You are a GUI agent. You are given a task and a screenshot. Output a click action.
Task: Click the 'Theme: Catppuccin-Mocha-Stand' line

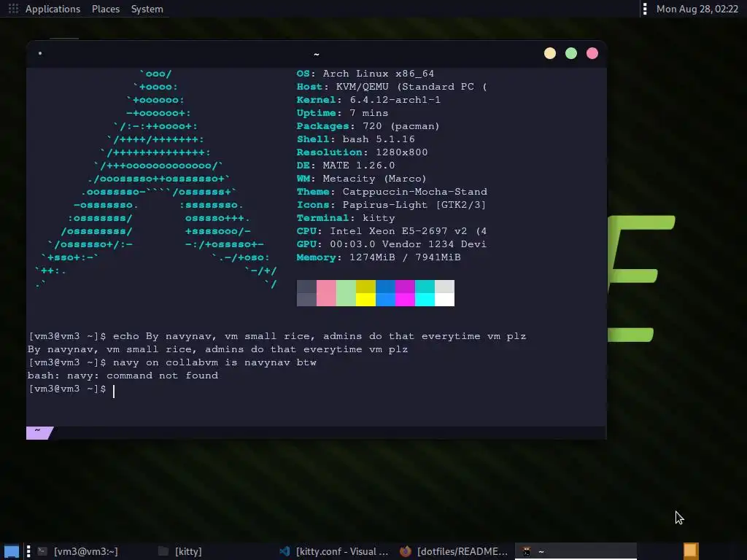click(x=392, y=192)
